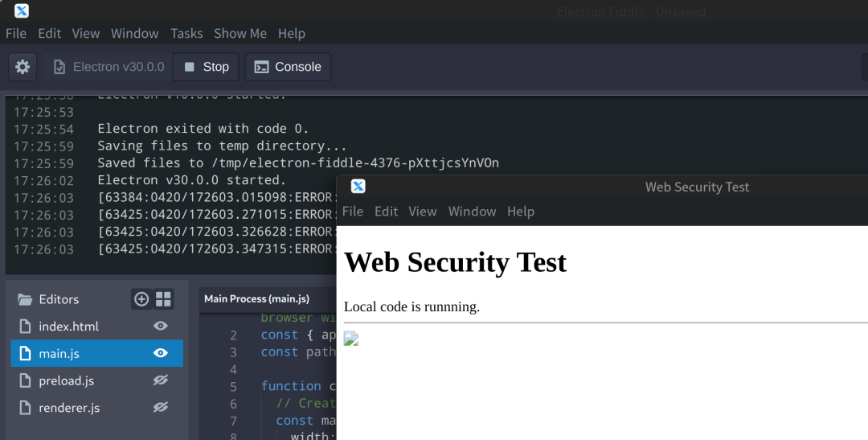Viewport: 868px width, 440px height.
Task: Open the Window menu in Electron Fiddle
Action: pyautogui.click(x=134, y=33)
